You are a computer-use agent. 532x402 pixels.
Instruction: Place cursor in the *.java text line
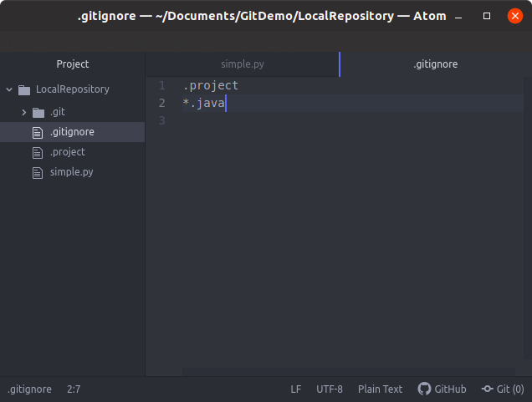tap(203, 103)
